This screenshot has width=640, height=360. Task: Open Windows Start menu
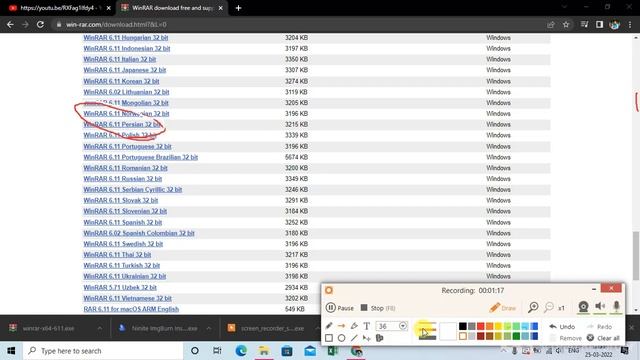tap(11, 351)
